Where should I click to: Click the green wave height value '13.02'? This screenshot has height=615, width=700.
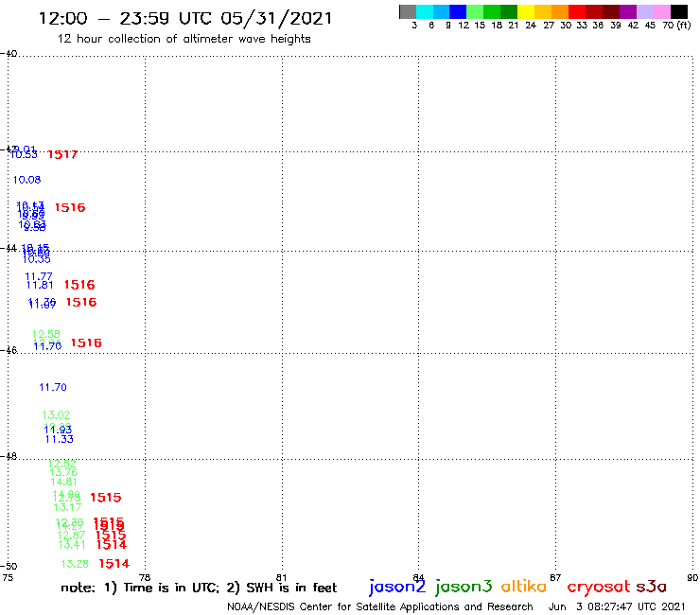[56, 415]
